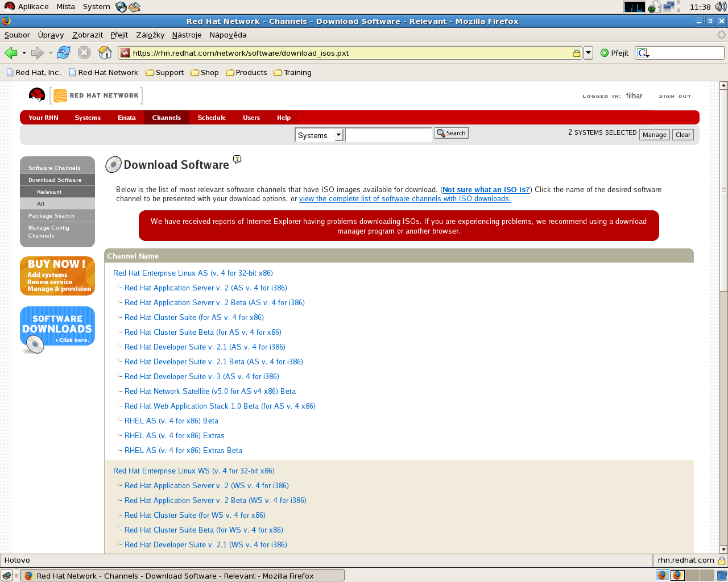The width and height of the screenshot is (728, 582).
Task: Click the network computers tray icon
Action: point(668,7)
